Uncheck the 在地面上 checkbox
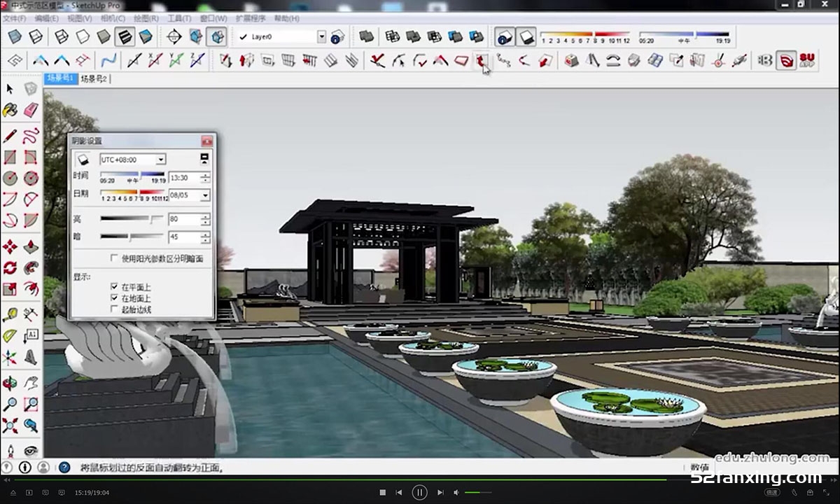Viewport: 840px width, 504px height. point(114,298)
